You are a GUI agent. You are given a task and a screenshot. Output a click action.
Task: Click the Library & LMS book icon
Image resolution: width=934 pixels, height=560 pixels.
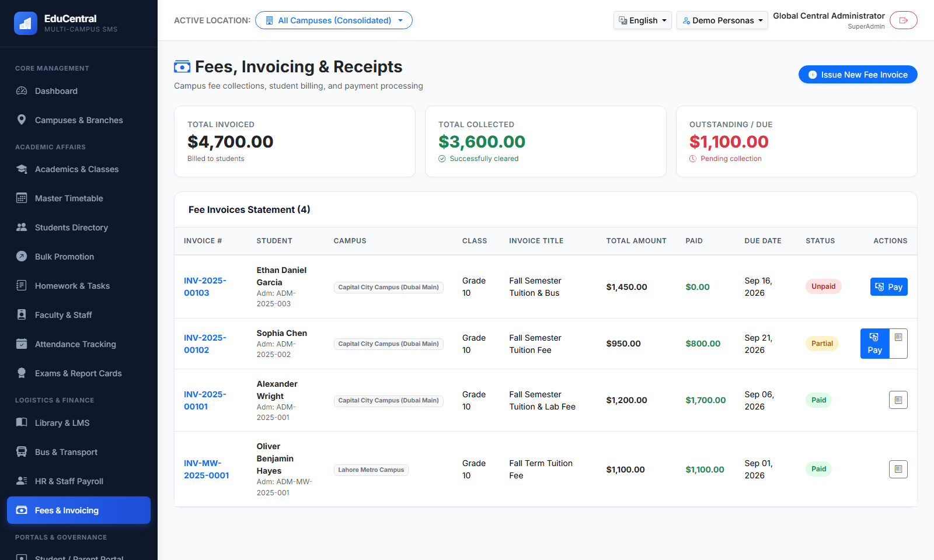coord(22,423)
